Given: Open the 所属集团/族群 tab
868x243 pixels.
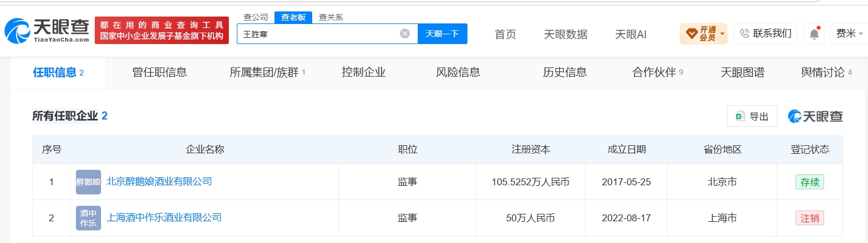Looking at the screenshot, I should 268,73.
